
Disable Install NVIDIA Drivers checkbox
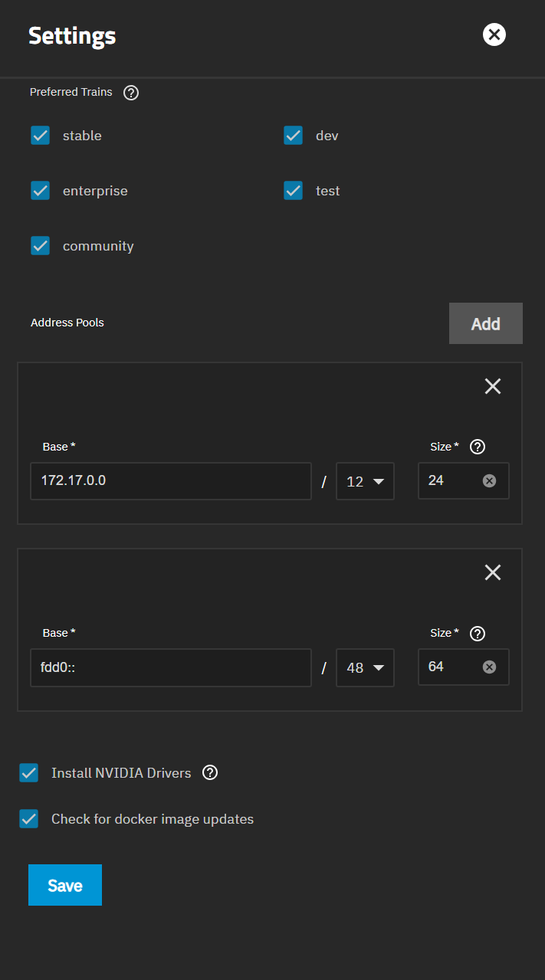tap(29, 773)
